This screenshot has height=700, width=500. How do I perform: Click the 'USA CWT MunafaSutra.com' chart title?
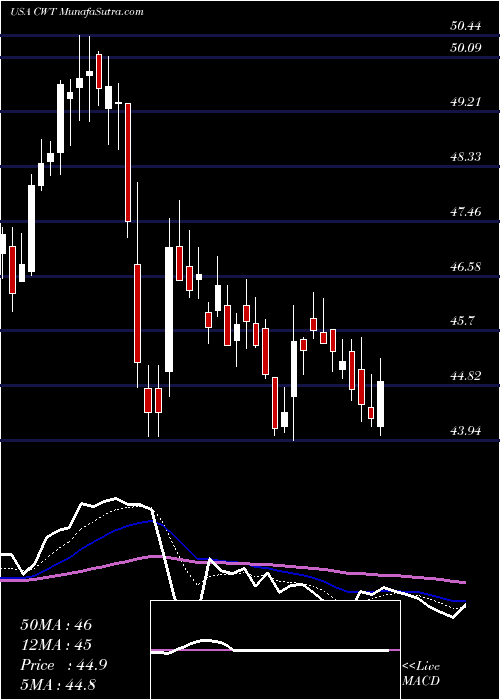(x=77, y=12)
